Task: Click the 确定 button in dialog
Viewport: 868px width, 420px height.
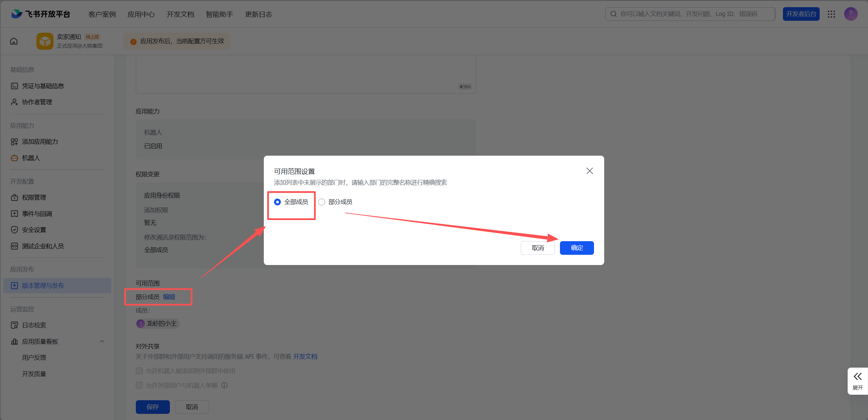Action: (577, 248)
